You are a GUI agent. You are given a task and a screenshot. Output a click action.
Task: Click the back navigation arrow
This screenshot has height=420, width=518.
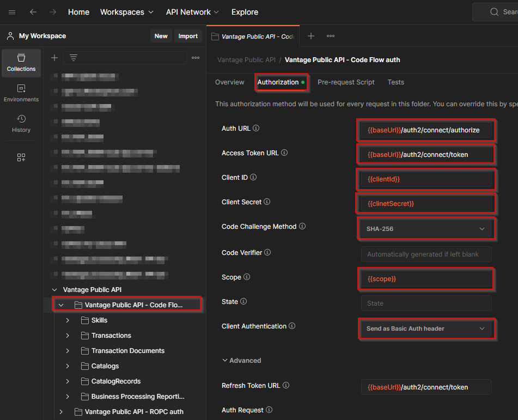(33, 12)
